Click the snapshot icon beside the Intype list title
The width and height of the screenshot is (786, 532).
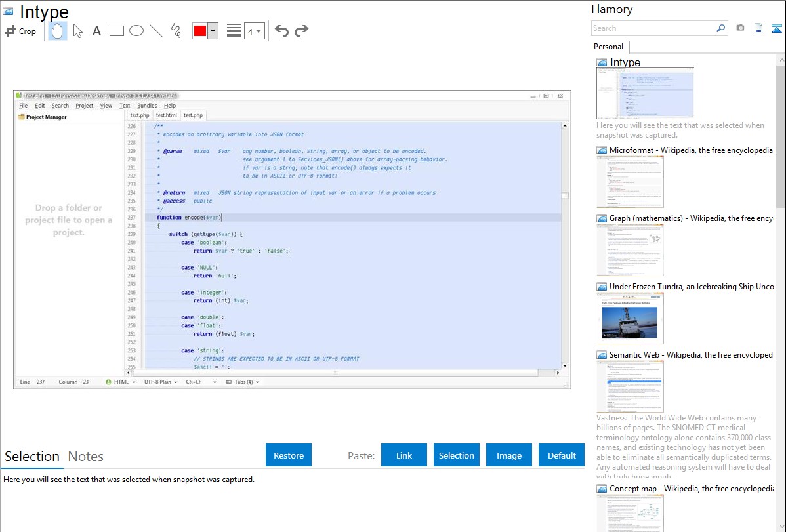click(x=602, y=63)
